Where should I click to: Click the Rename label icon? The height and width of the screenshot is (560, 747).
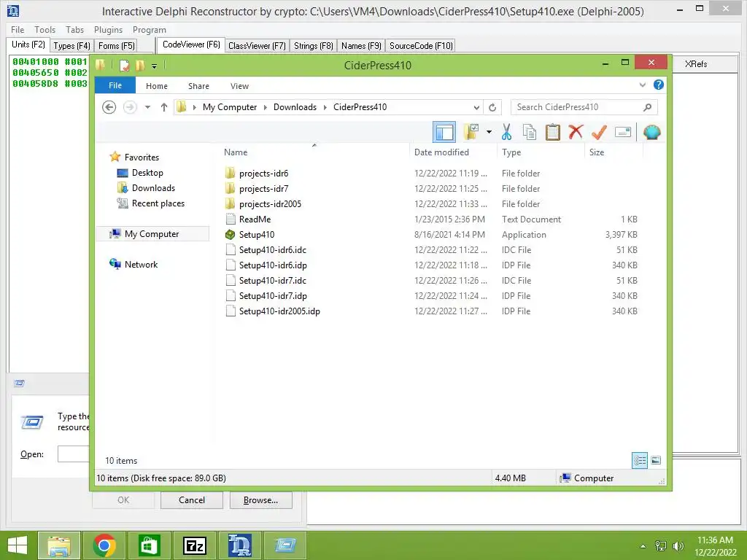coord(623,132)
